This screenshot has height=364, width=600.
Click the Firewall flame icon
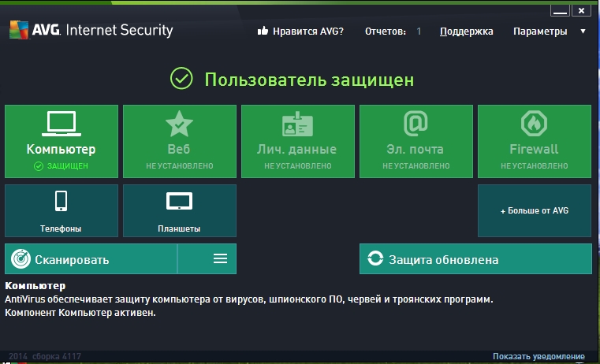click(535, 123)
